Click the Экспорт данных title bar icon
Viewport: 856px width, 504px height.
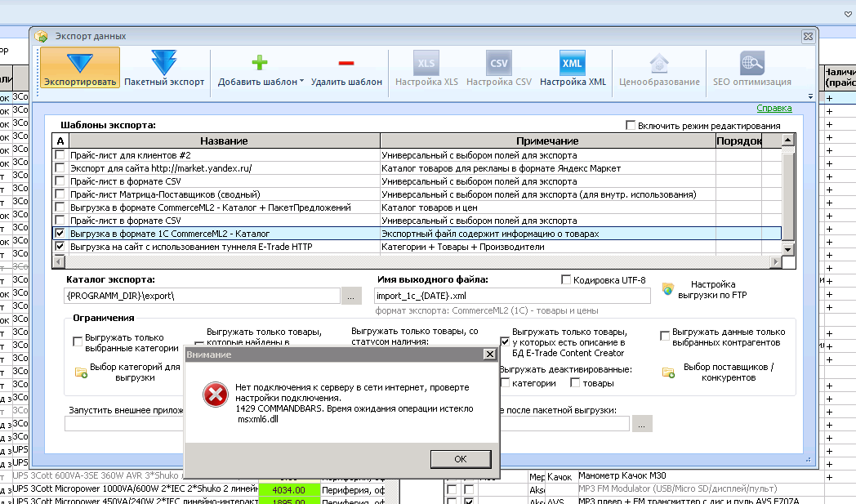pyautogui.click(x=41, y=37)
